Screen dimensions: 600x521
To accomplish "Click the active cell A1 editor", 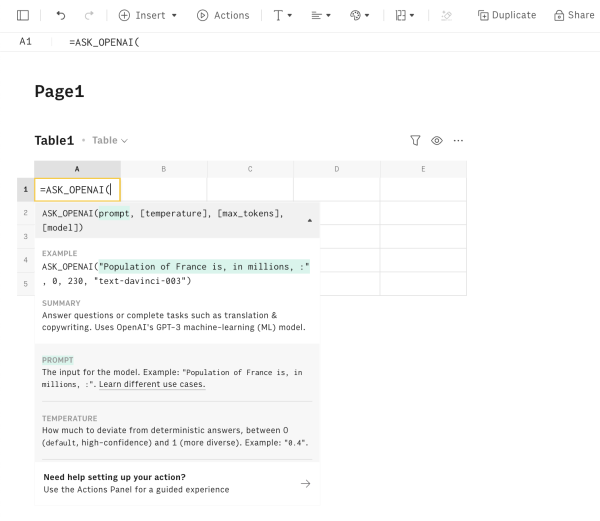I will point(77,190).
